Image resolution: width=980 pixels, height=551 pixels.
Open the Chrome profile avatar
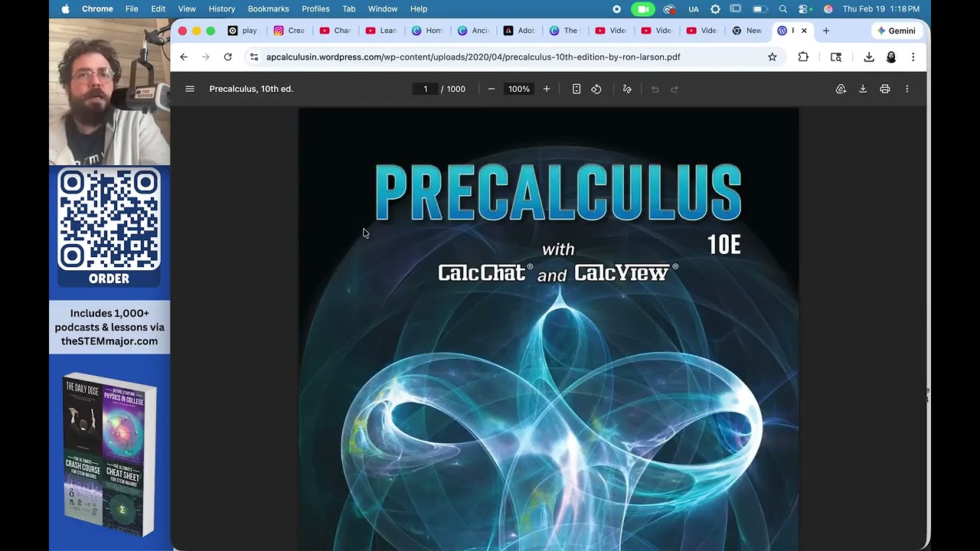[x=891, y=57]
